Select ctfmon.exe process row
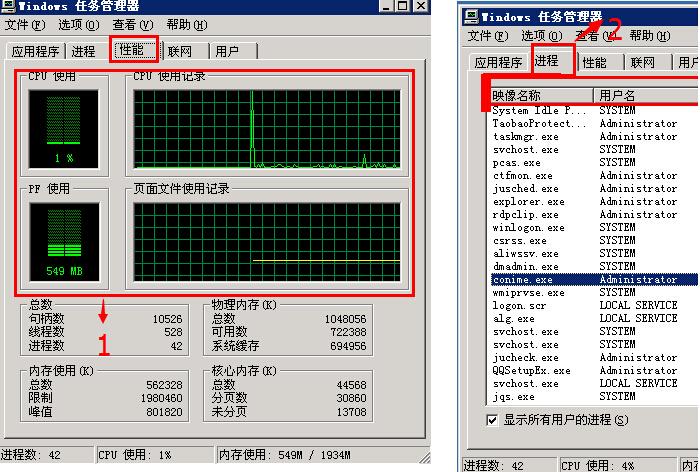The height and width of the screenshot is (472, 700). [x=595, y=175]
